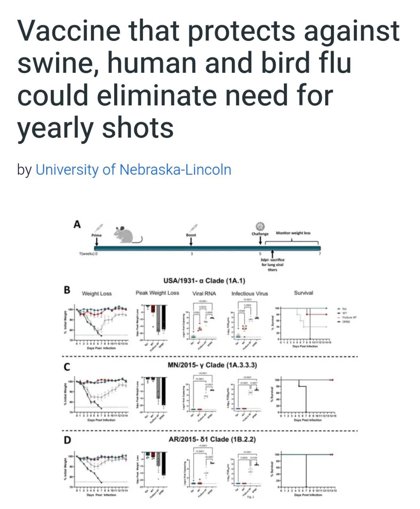Click the Viral RNA column title
Viewport: 420px width, 509px height.
[x=204, y=293]
